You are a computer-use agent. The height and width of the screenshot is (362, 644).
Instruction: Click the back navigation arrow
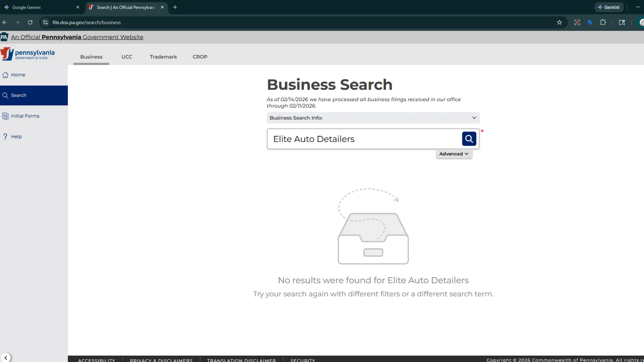coord(5,22)
